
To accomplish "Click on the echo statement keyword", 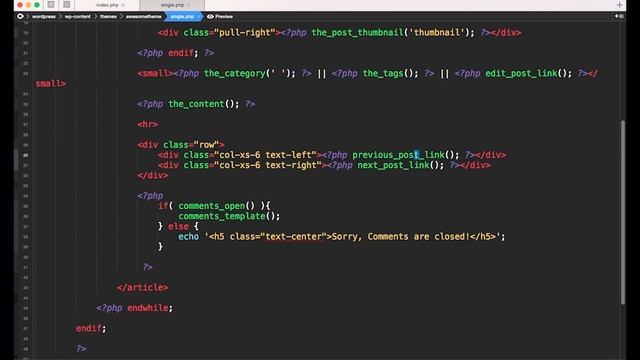I will (x=189, y=236).
